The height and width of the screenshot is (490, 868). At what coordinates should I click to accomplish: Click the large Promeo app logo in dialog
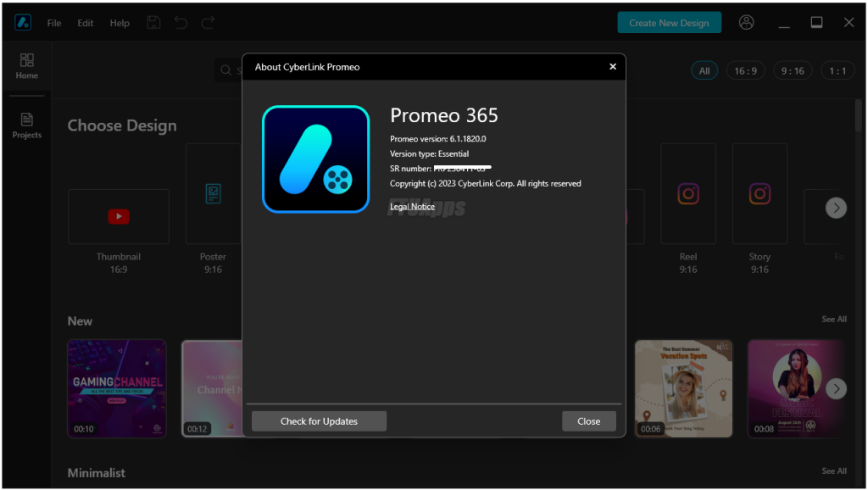coord(315,159)
